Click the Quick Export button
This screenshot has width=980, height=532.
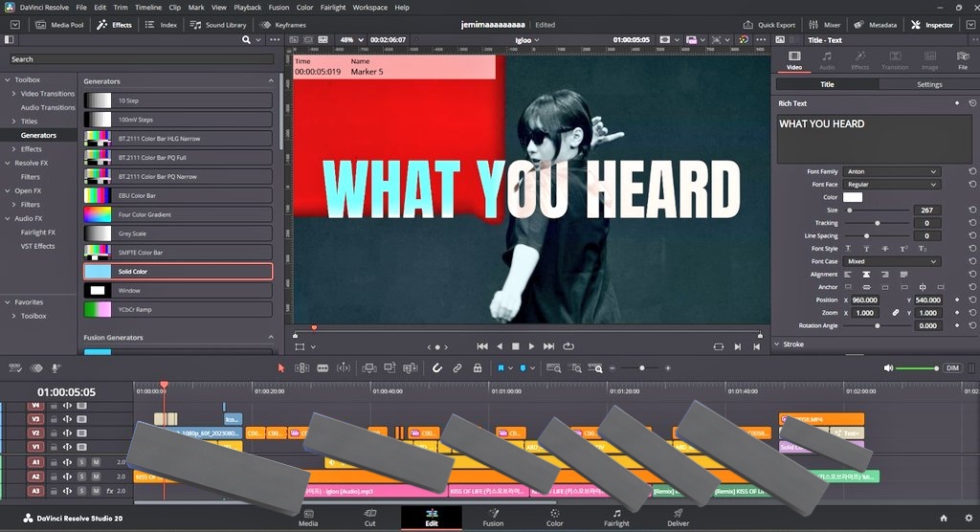click(768, 25)
